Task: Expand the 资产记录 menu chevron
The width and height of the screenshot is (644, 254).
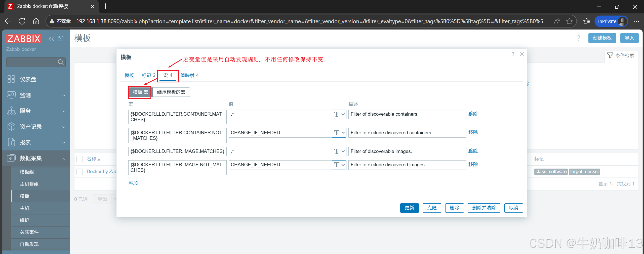Action: pyautogui.click(x=64, y=127)
